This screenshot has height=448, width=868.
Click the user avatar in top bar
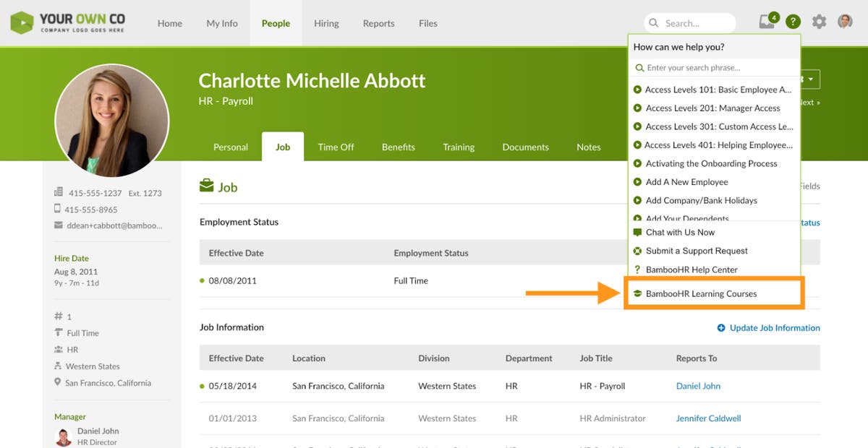click(845, 22)
